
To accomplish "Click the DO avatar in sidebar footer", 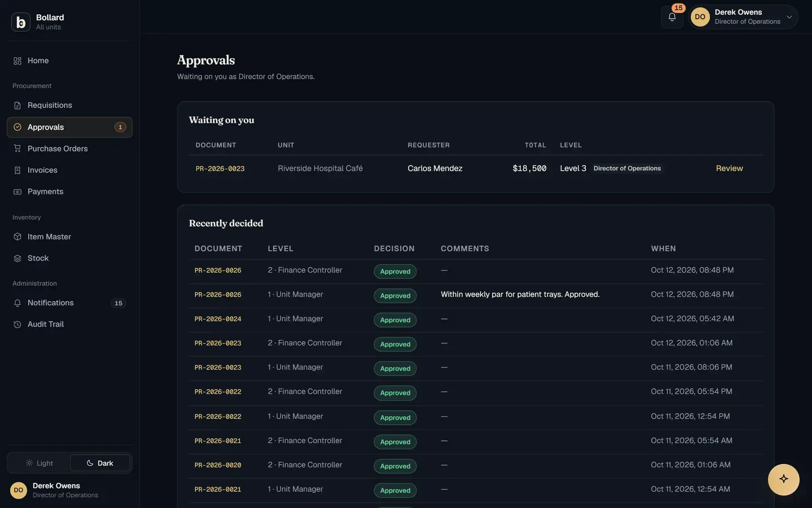I will [18, 490].
